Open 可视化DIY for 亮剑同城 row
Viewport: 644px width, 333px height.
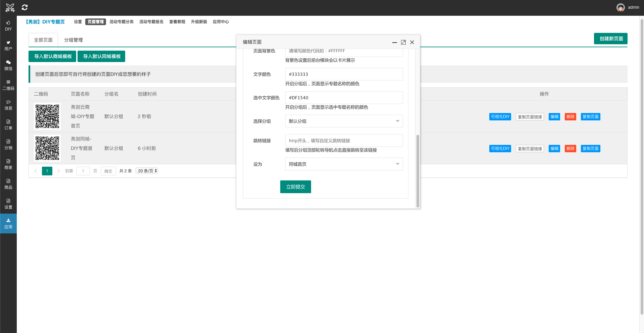(x=500, y=149)
